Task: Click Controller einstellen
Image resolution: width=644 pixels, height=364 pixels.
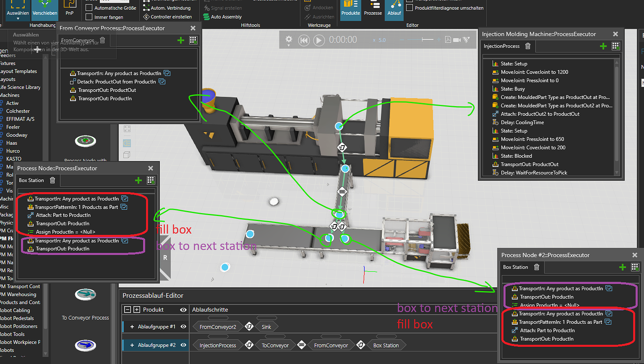Action: pyautogui.click(x=167, y=17)
